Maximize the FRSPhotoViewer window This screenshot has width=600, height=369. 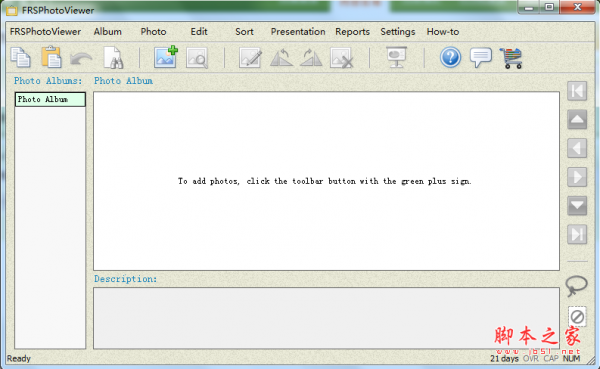click(549, 7)
